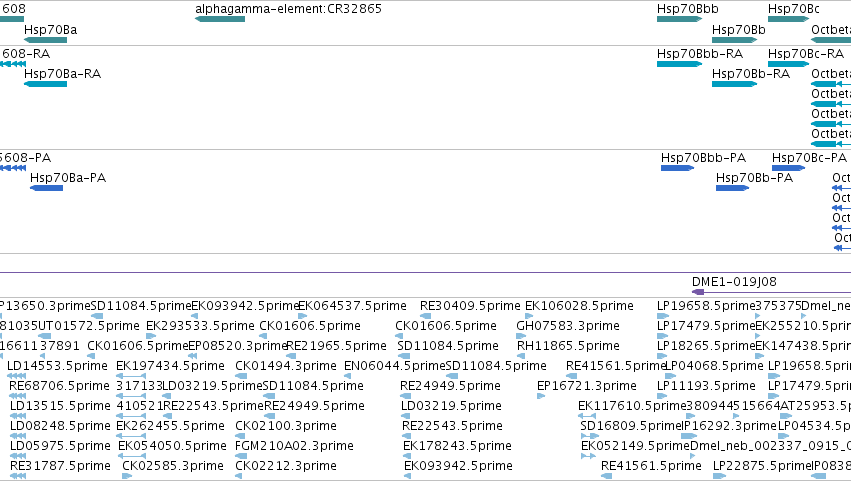Pick the Hsp70Bc-PA protein bar
Viewport: 851px width, 481px height.
pyautogui.click(x=789, y=168)
